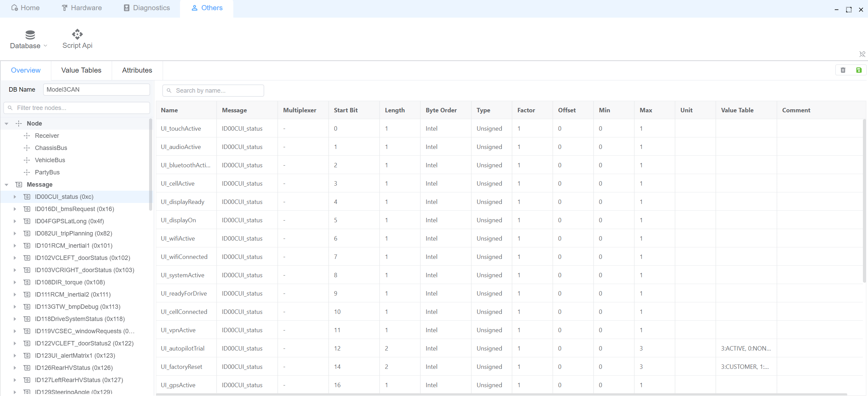
Task: Open the Database dropdown icon
Action: (x=30, y=35)
